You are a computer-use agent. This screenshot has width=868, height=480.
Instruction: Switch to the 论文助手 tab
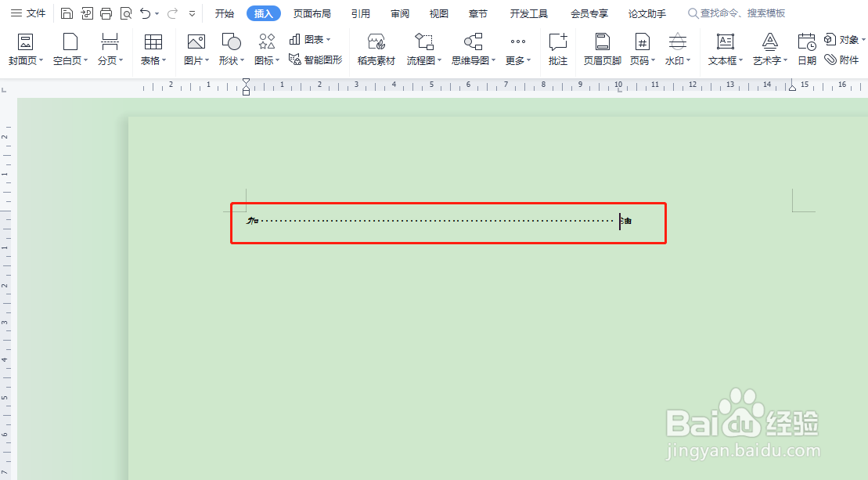tap(647, 13)
